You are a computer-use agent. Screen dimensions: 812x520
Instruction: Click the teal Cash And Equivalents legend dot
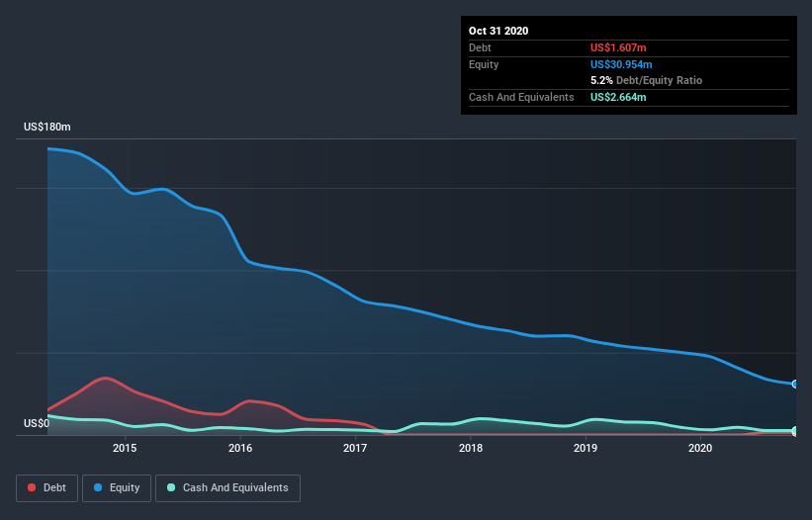click(x=171, y=487)
